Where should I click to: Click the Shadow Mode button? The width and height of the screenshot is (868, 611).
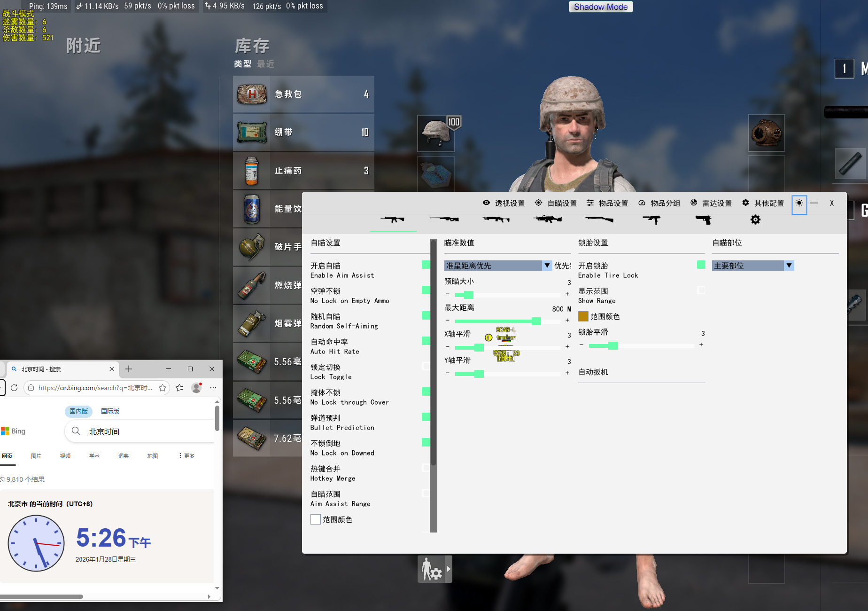click(x=600, y=7)
